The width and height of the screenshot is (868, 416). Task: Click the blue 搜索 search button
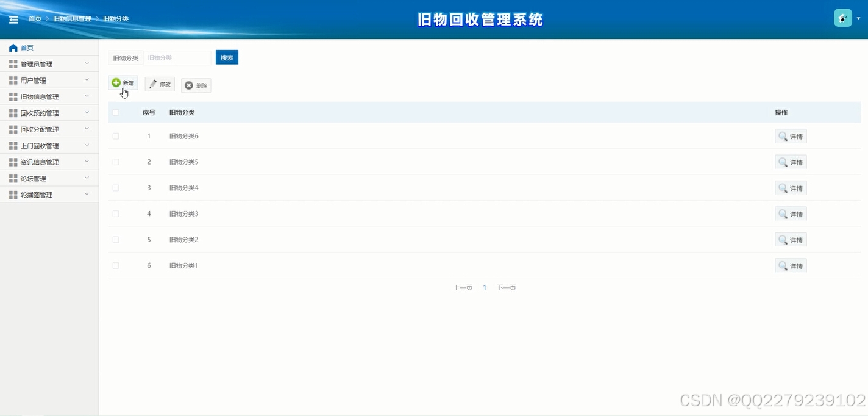click(227, 57)
